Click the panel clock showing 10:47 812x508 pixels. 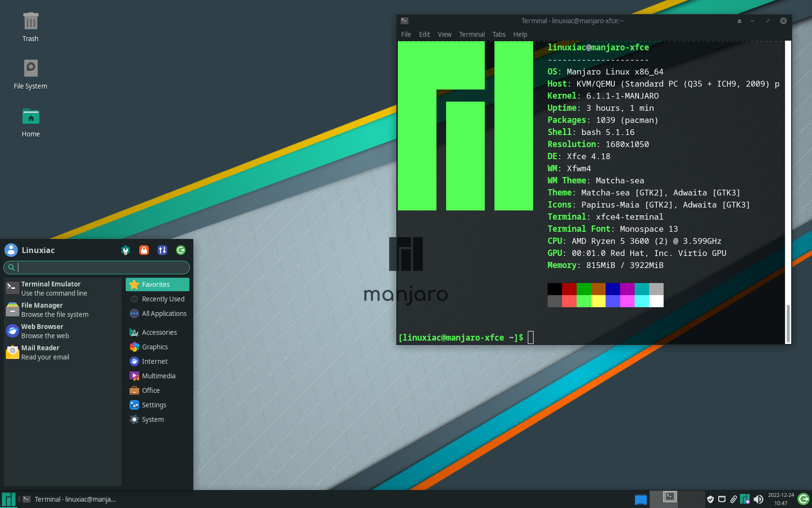point(781,499)
